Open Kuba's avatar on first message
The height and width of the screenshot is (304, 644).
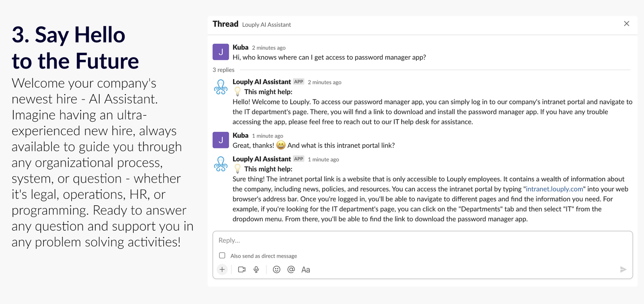coord(221,52)
